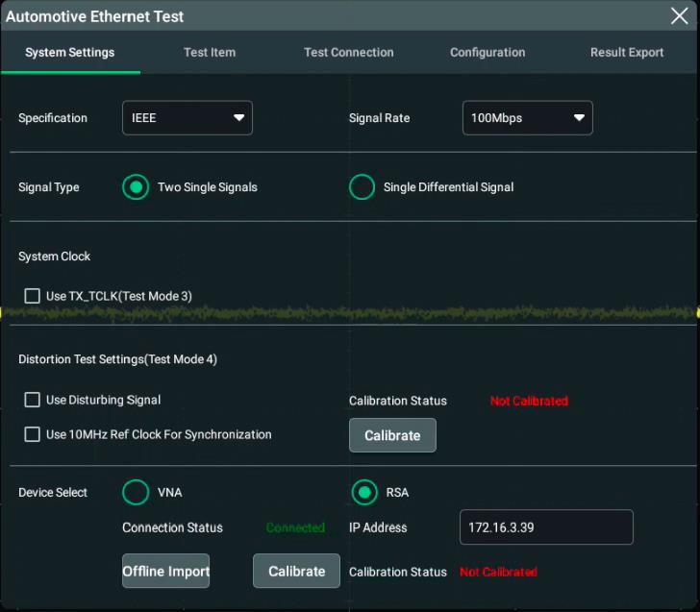Open the Configuration tab
700x612 pixels.
tap(487, 53)
